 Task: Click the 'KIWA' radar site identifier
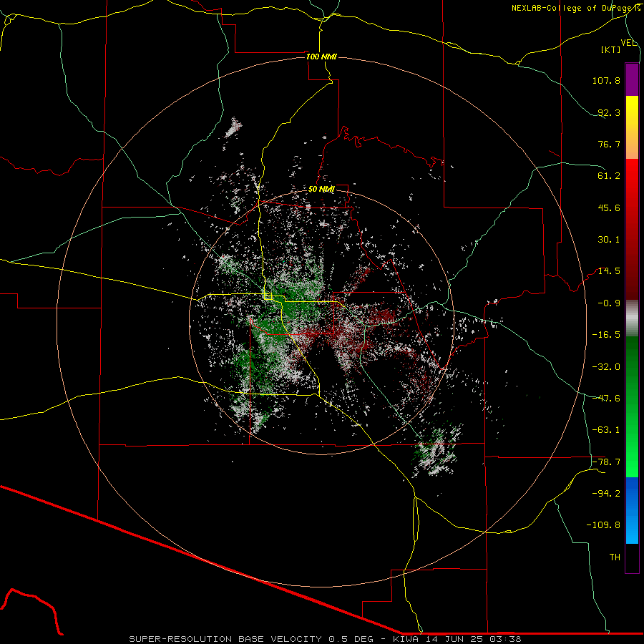pos(407,639)
